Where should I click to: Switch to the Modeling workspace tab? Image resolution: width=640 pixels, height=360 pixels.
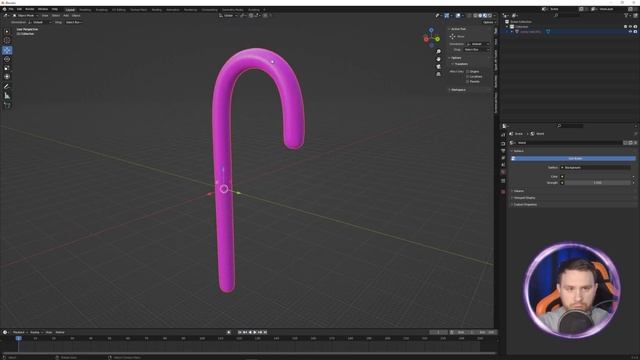pyautogui.click(x=85, y=9)
